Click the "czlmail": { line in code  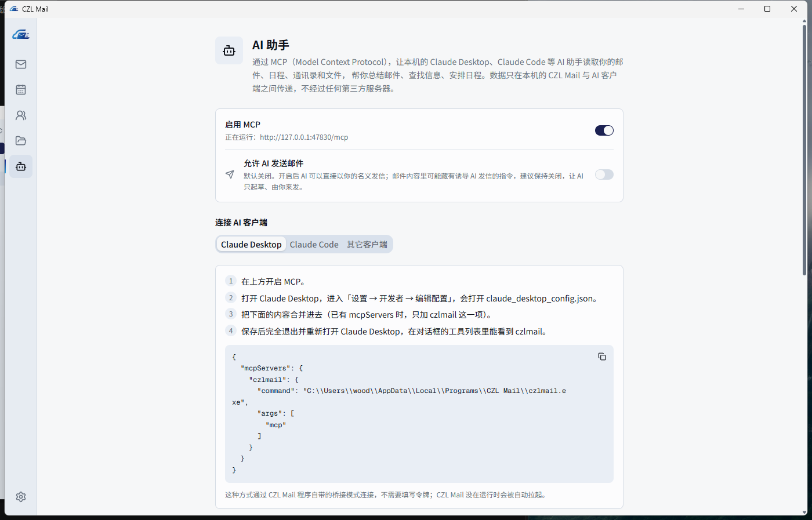click(274, 380)
